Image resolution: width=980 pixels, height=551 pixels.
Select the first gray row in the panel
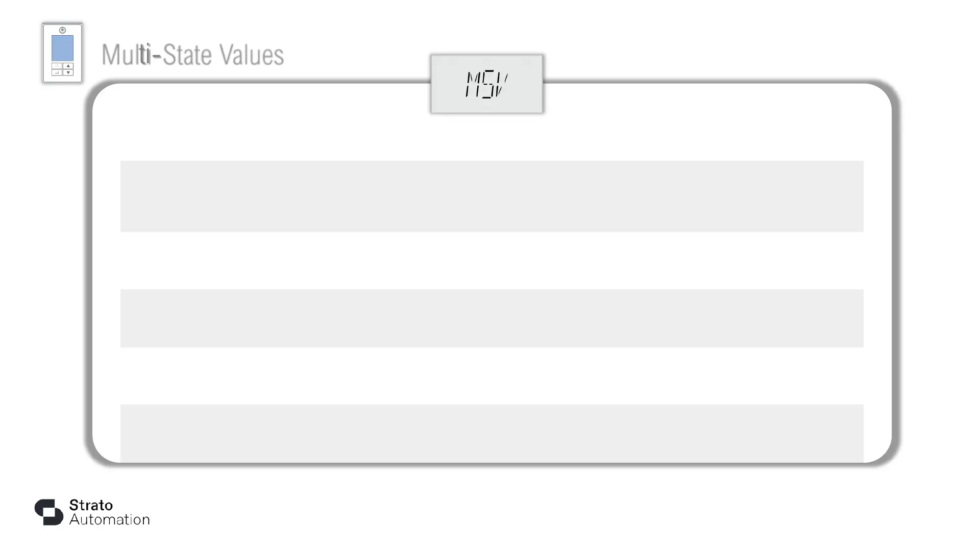492,196
